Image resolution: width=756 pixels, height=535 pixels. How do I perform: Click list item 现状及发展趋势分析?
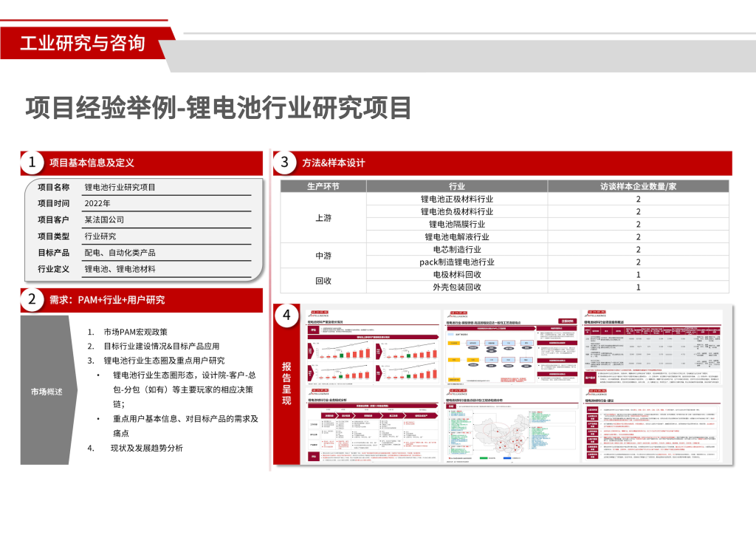[147, 448]
